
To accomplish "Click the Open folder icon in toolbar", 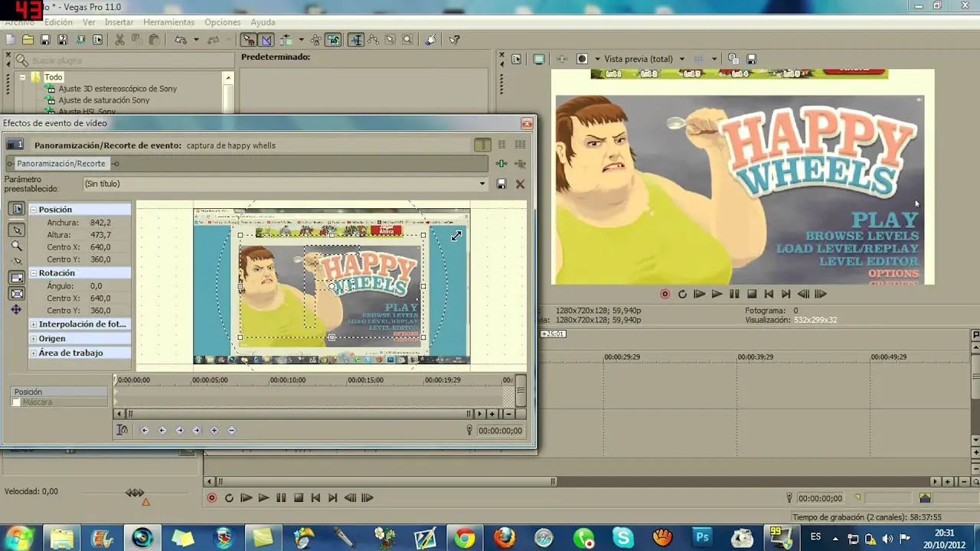I will click(x=28, y=40).
